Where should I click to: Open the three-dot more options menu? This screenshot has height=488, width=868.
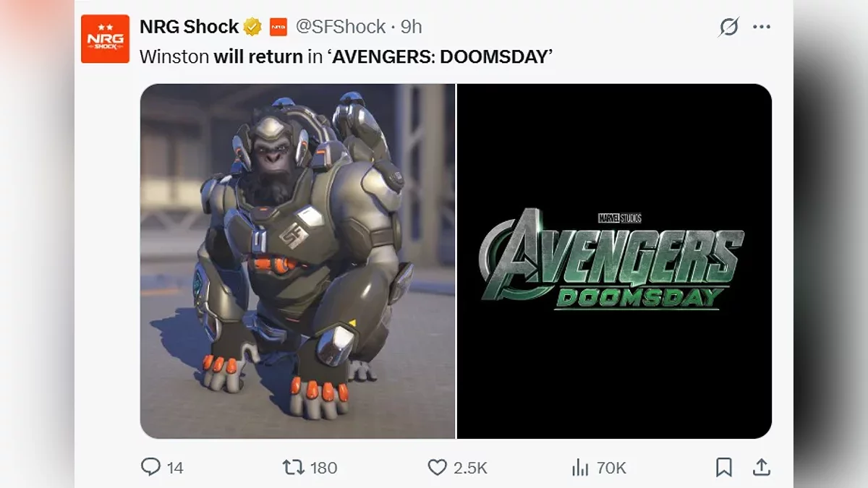coord(762,27)
